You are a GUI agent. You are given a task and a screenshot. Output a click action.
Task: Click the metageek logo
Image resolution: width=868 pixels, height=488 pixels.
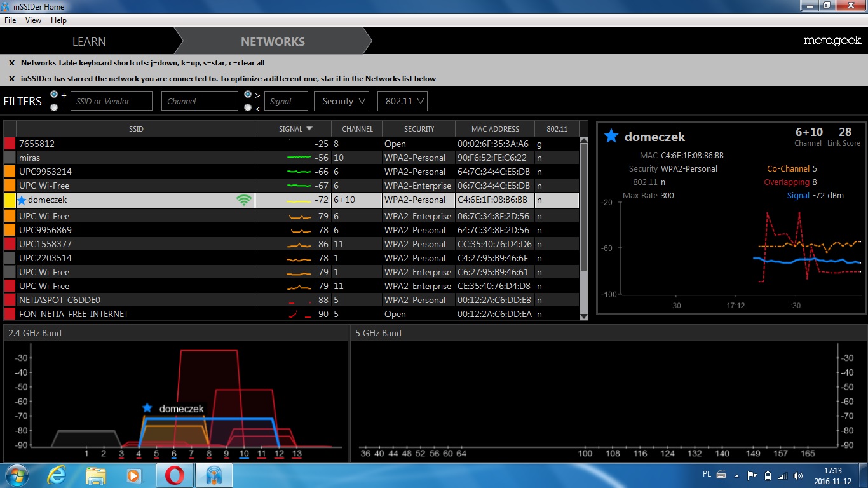point(832,41)
